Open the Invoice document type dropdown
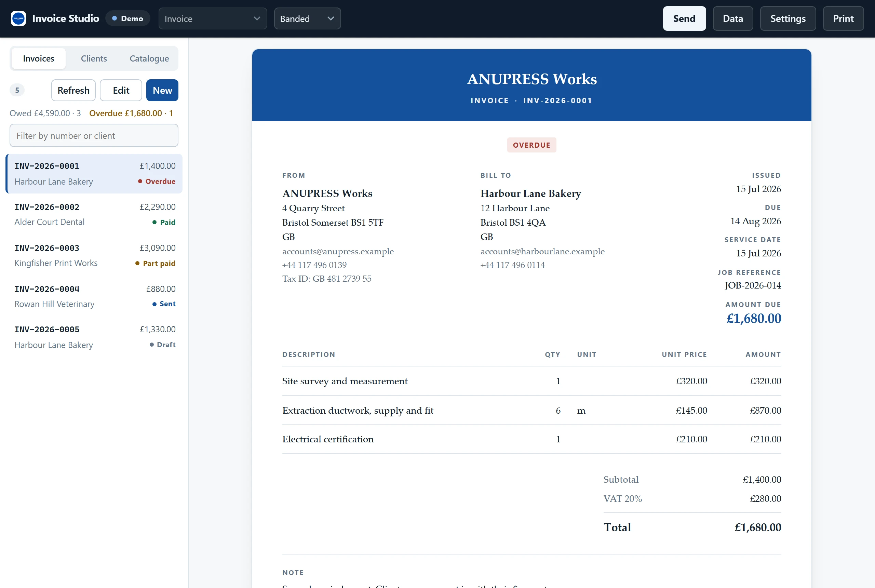875x588 pixels. [x=213, y=18]
